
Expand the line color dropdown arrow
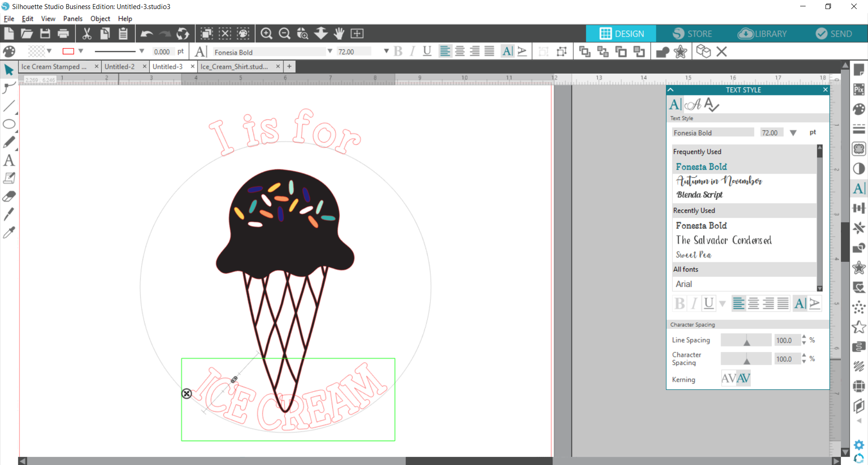[x=81, y=51]
